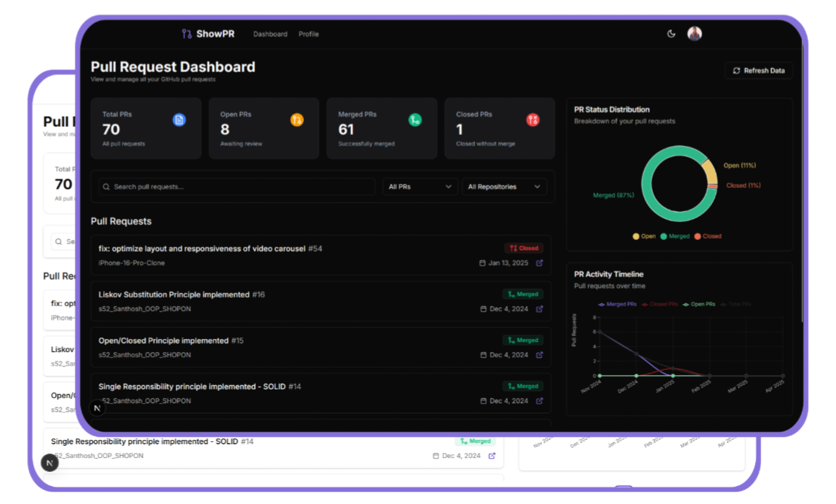Click the Merged PRs stat card showing 61

click(382, 128)
